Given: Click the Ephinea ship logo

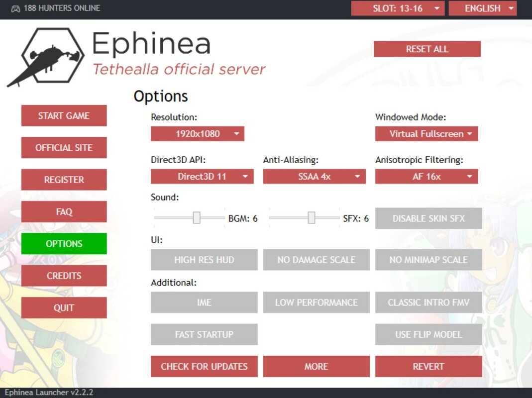Looking at the screenshot, I should pos(46,57).
